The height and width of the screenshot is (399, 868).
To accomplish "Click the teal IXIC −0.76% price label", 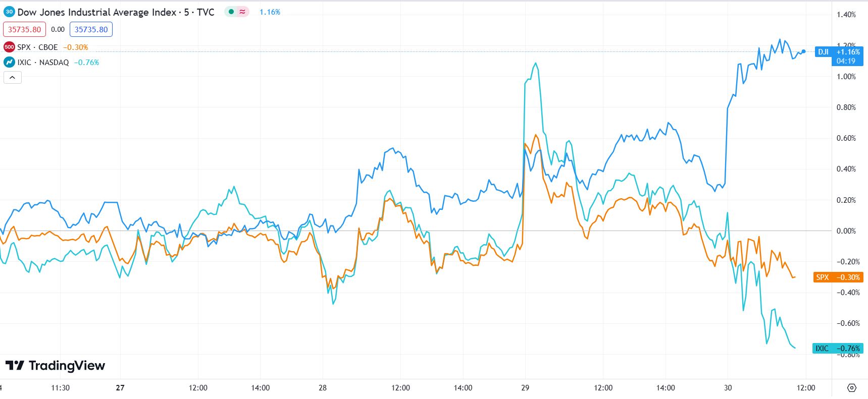I will [837, 348].
